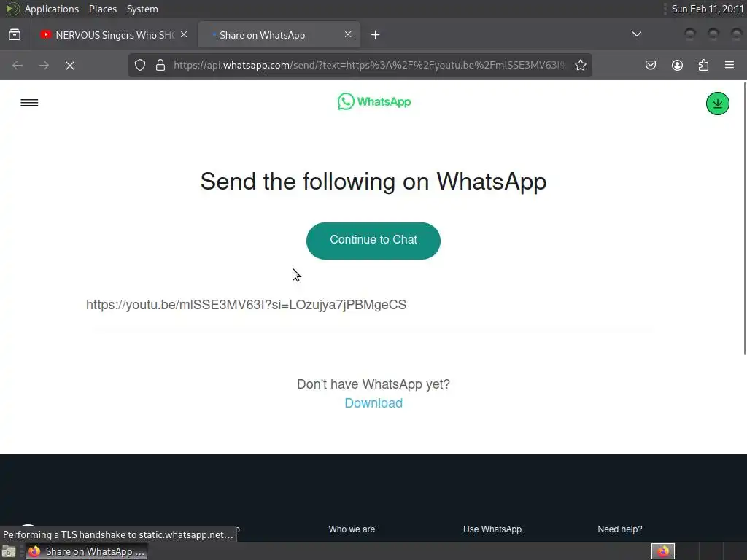Open a new tab
Screen dimensions: 747x560
[376, 35]
